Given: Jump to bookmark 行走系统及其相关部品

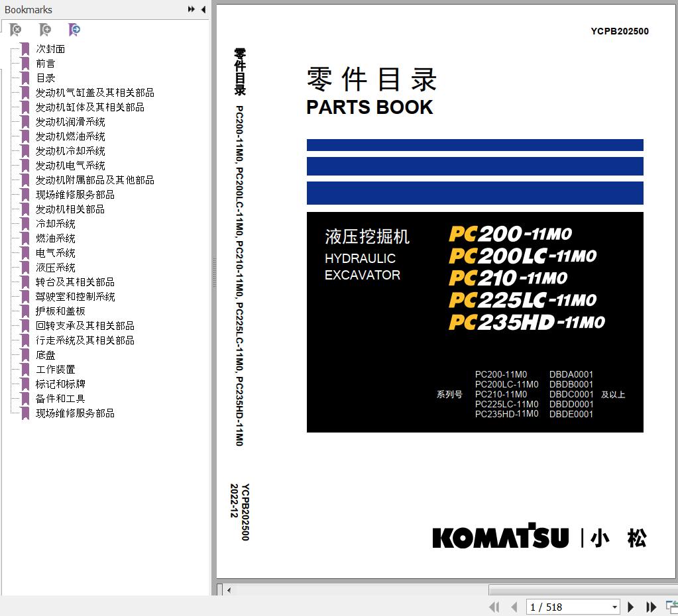Looking at the screenshot, I should click(85, 340).
